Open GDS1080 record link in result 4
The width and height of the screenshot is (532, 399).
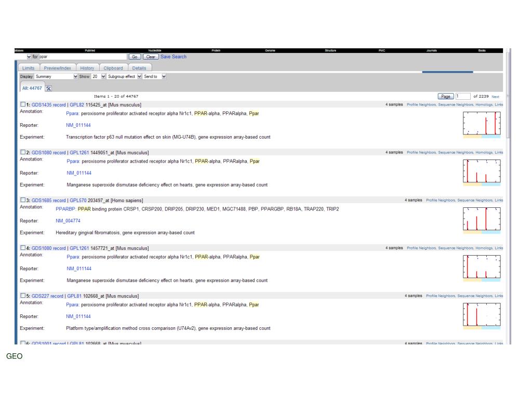pyautogui.click(x=48, y=248)
